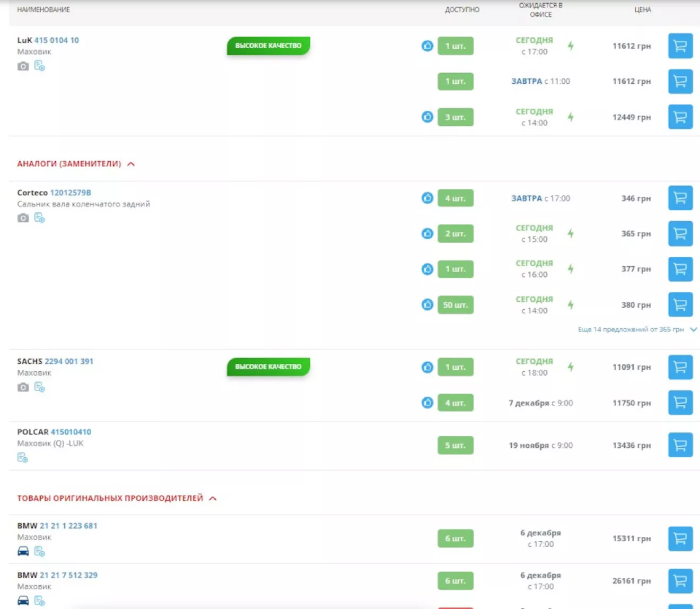Click Маховик (Q) -LUK description
Viewport: 700px width, 609px height.
click(x=50, y=443)
